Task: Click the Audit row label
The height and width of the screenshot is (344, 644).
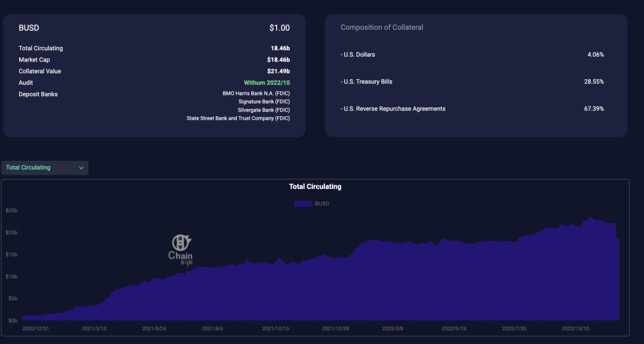Action: [26, 83]
